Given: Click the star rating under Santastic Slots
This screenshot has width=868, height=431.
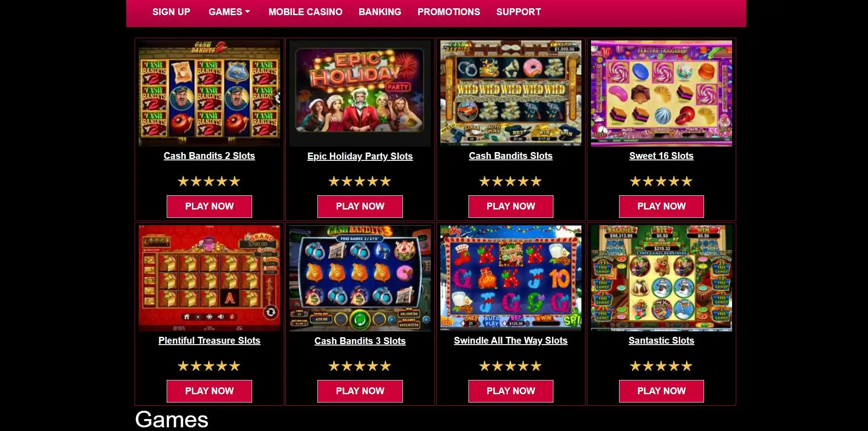Looking at the screenshot, I should pos(661,366).
